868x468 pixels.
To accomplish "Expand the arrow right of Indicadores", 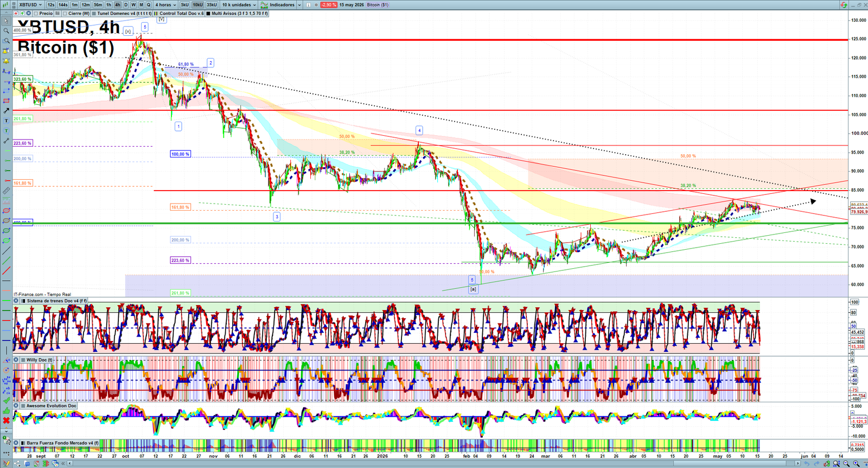I will (299, 5).
